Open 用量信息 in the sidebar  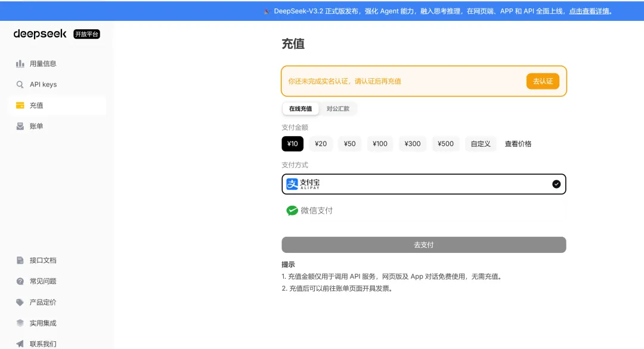tap(57, 64)
